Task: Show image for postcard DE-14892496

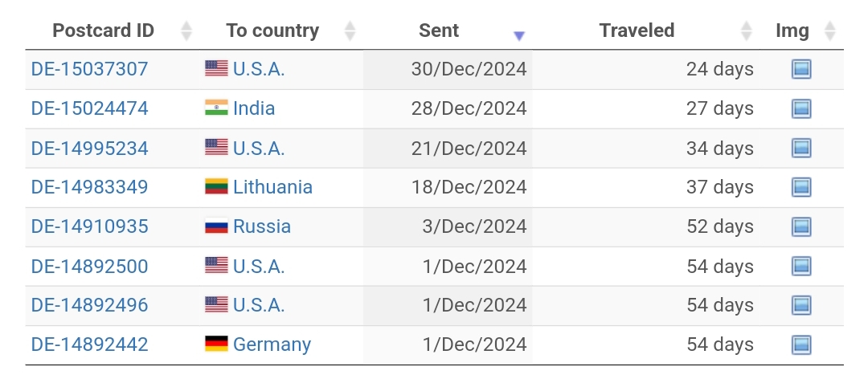Action: [x=800, y=305]
